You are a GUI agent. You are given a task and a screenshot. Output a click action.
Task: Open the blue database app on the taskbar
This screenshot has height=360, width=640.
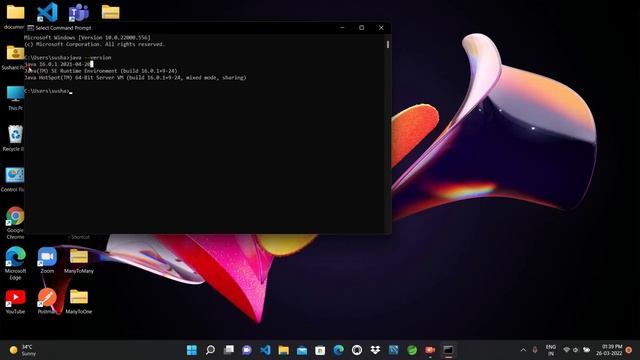click(x=393, y=350)
